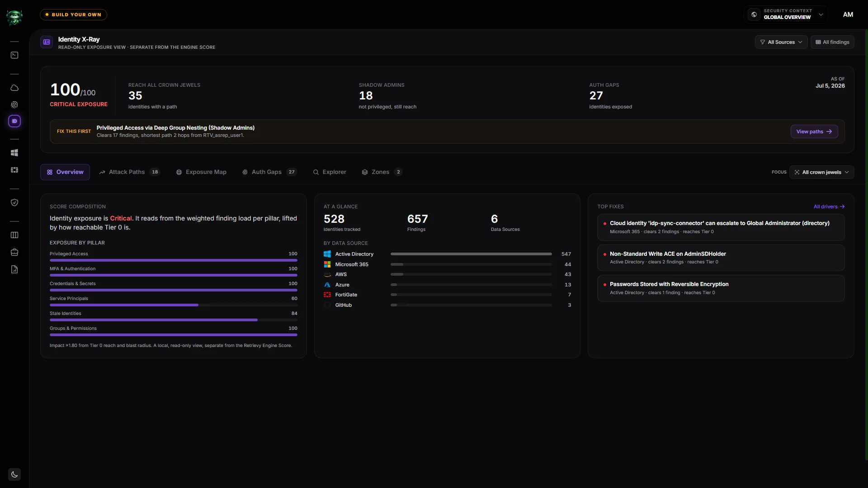Open the briefcase icon in sidebar

click(x=14, y=252)
